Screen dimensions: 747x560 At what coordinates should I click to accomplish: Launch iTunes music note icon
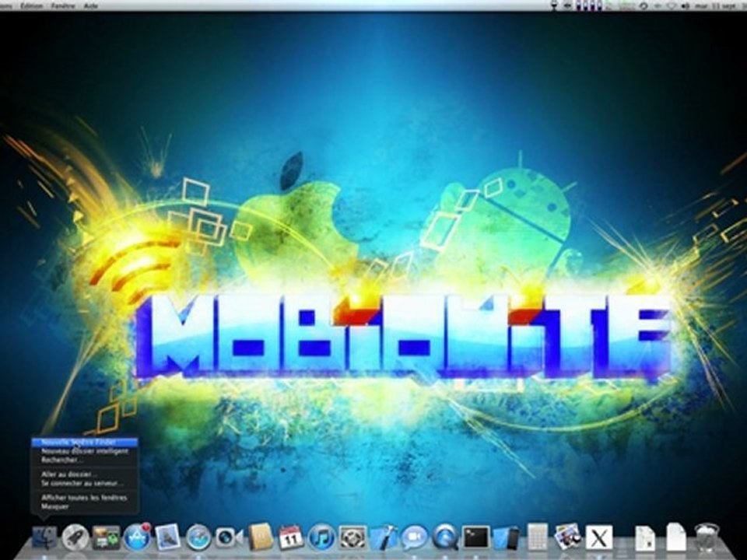(321, 538)
